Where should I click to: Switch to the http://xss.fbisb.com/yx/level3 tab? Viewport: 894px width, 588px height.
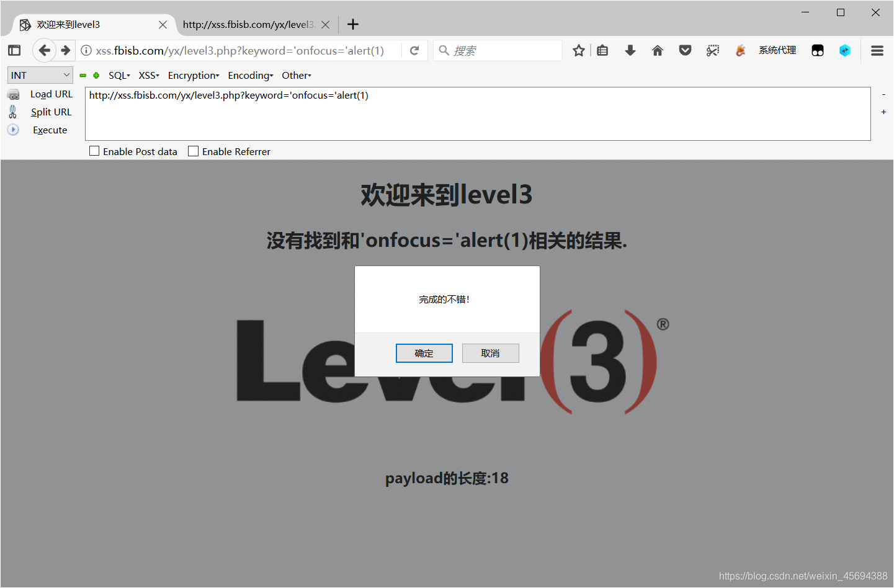256,25
